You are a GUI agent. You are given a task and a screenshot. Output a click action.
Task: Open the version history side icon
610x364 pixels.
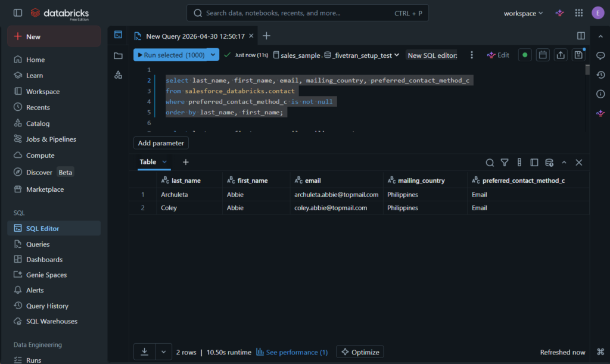[x=600, y=74]
